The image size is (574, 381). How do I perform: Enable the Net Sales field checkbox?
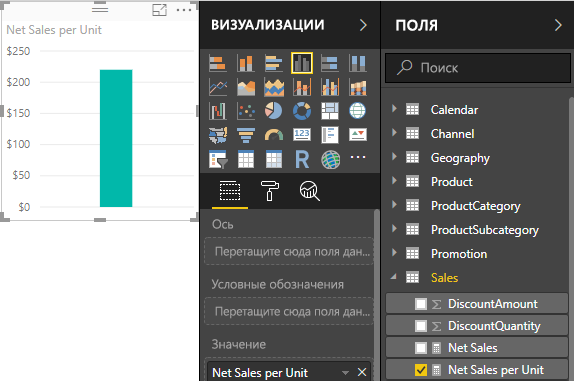(421, 348)
